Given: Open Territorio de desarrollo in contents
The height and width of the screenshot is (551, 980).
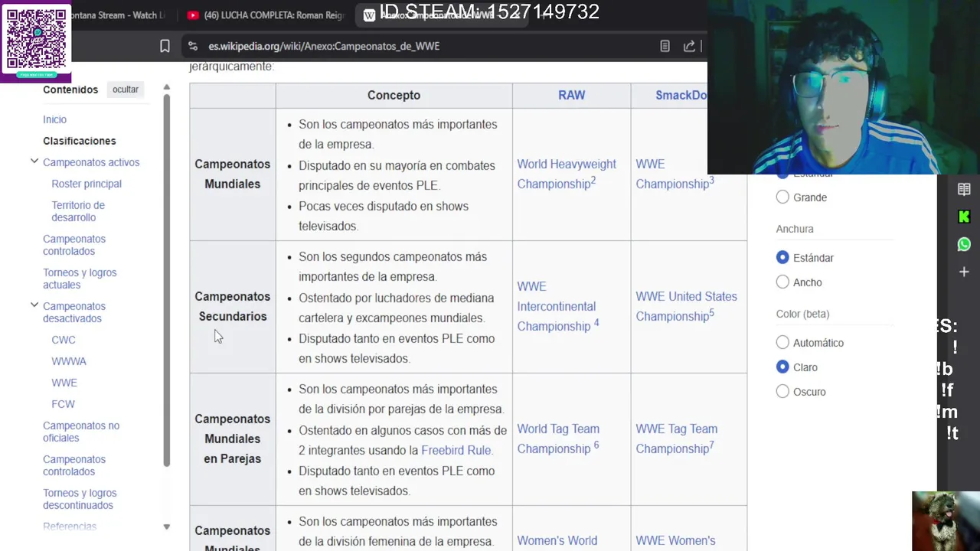Looking at the screenshot, I should [78, 211].
